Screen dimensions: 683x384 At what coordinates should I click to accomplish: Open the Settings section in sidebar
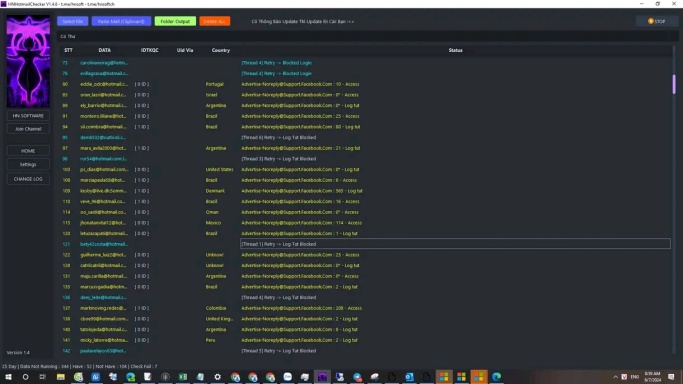click(x=28, y=165)
